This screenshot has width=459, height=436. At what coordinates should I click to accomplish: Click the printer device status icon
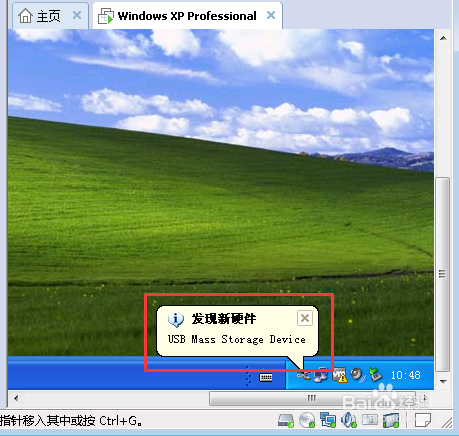370,420
